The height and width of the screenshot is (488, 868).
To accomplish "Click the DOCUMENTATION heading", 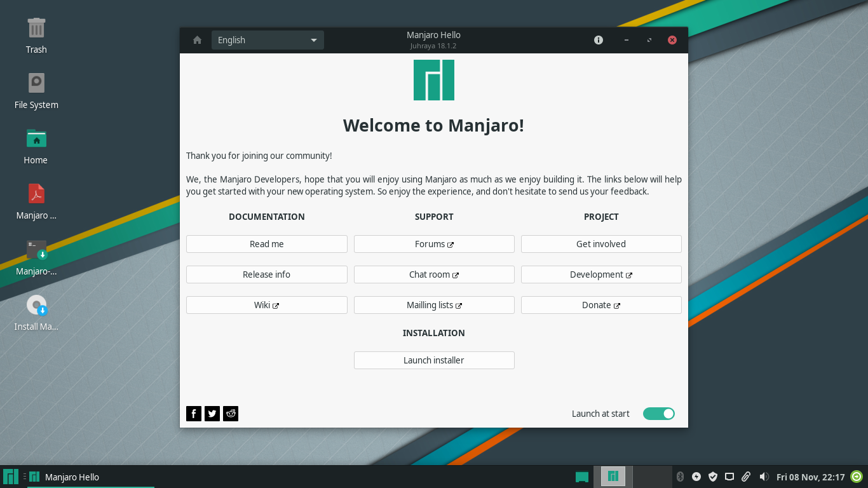I will tap(267, 217).
